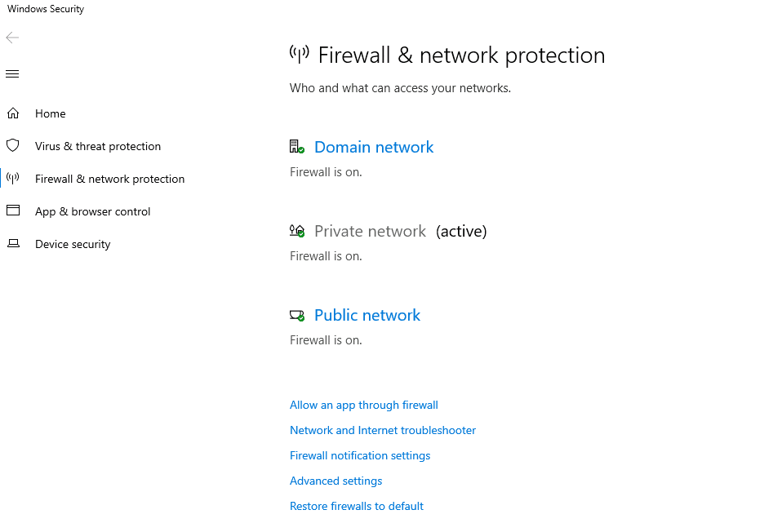The image size is (782, 532).
Task: Open Public network settings
Action: click(x=367, y=315)
